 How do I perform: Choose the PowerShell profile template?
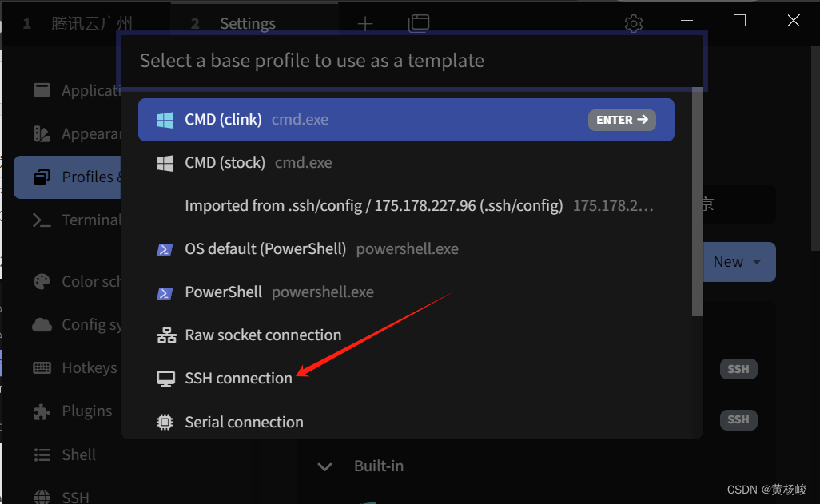click(x=406, y=292)
